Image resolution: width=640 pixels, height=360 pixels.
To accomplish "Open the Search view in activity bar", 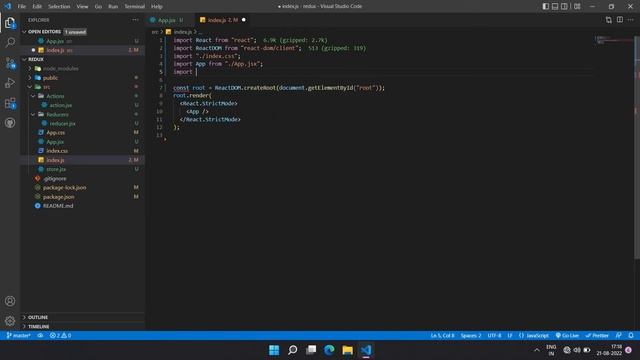I will [10, 42].
